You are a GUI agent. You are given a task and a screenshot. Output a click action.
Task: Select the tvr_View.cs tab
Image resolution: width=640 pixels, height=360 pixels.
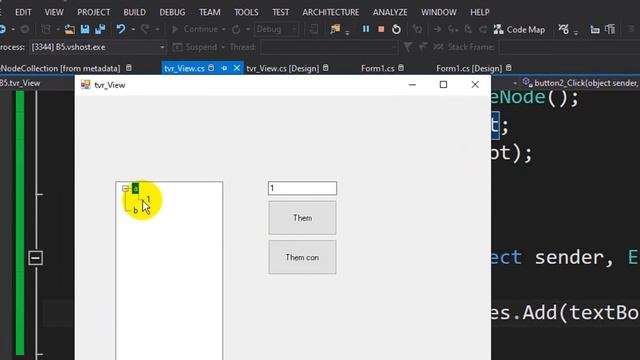tap(184, 68)
